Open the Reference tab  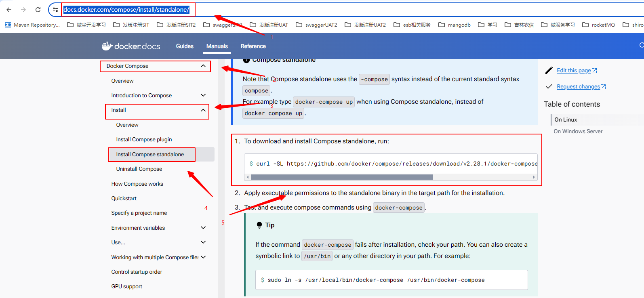(x=253, y=46)
